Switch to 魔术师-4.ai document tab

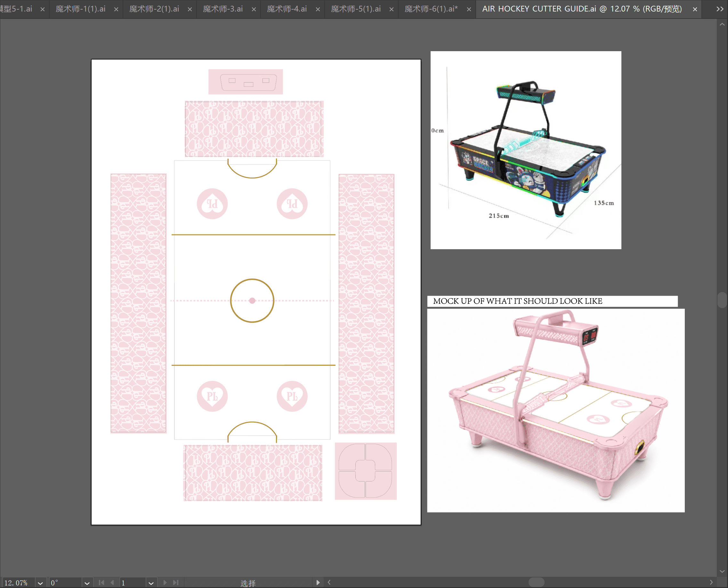(x=287, y=9)
